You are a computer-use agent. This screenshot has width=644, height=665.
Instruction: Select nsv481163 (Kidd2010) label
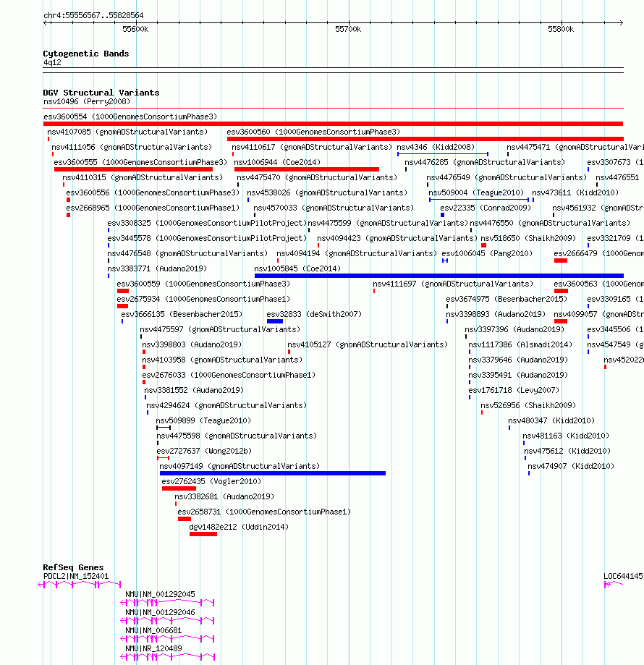click(566, 436)
